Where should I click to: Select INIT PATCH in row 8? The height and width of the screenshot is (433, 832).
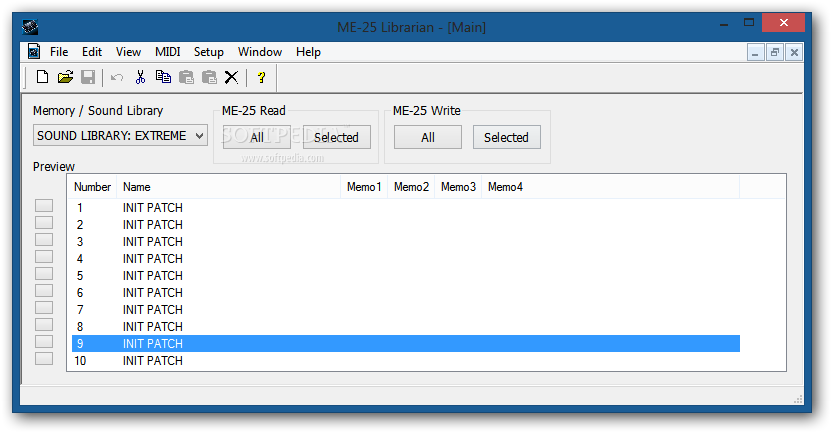point(153,326)
